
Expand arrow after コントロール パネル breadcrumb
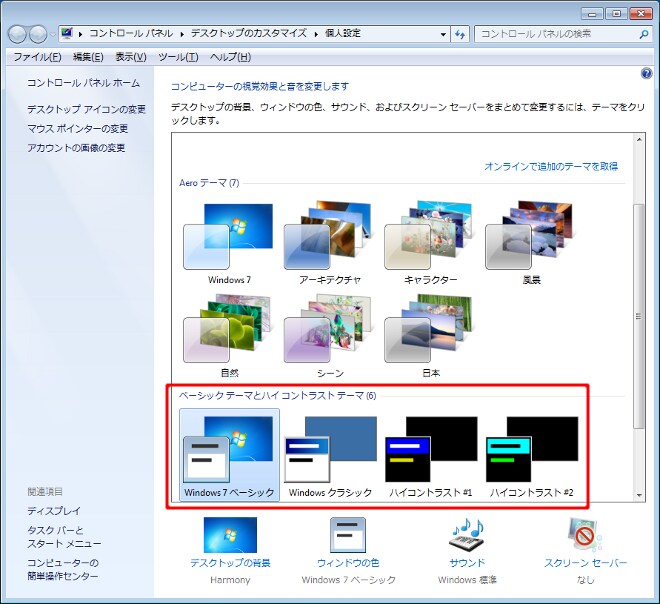coord(182,34)
